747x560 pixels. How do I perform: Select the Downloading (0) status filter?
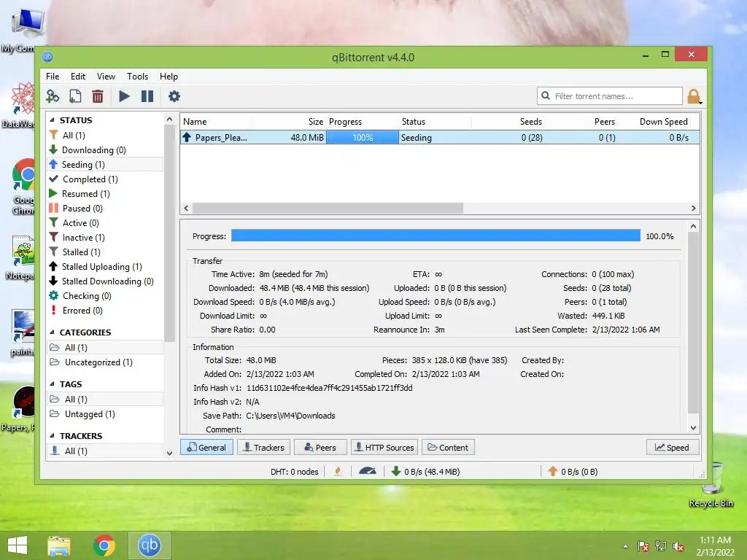point(105,150)
